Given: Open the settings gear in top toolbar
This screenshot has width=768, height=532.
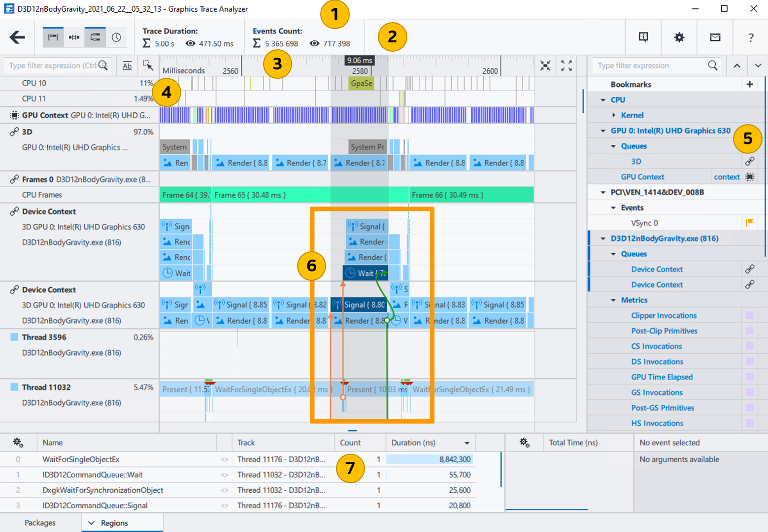Looking at the screenshot, I should click(x=679, y=37).
